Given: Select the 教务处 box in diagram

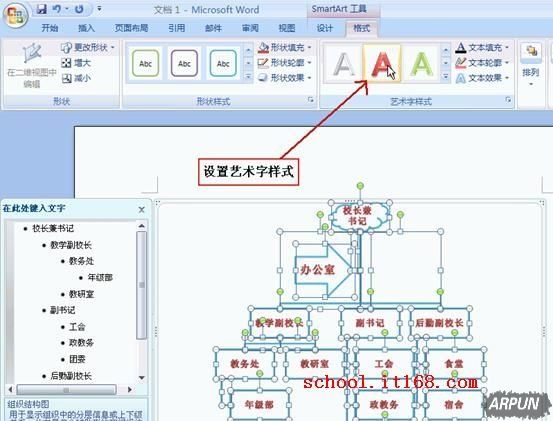Looking at the screenshot, I should pyautogui.click(x=245, y=364).
